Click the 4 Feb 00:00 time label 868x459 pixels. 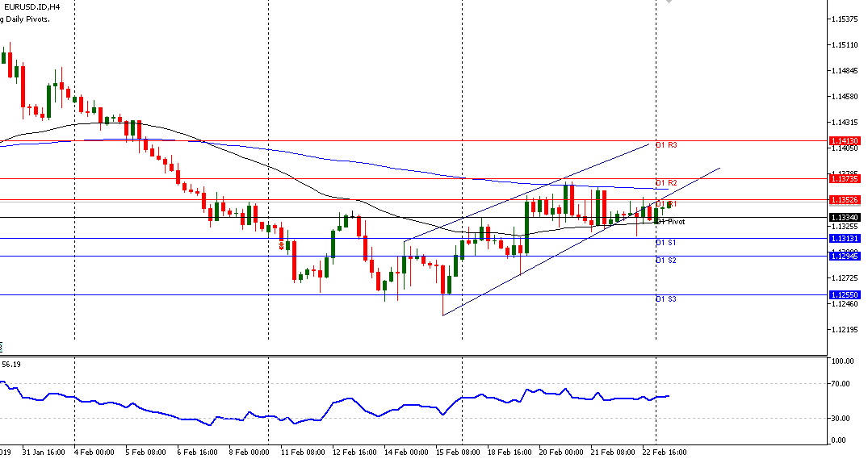(94, 453)
